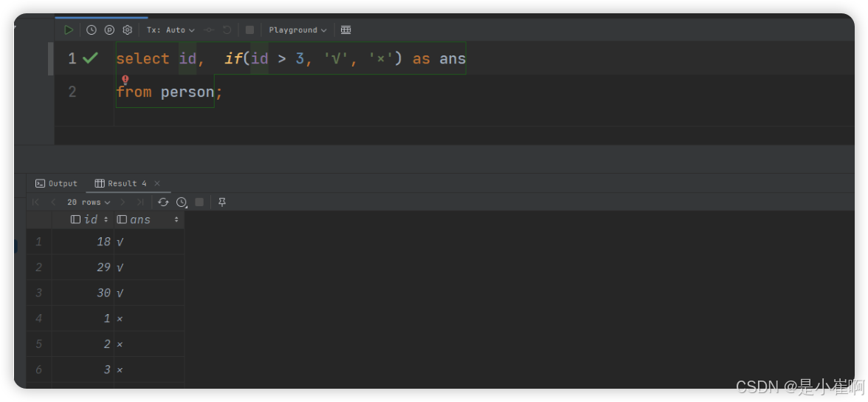Click the 'ans' column header
The width and height of the screenshot is (868, 402).
pyautogui.click(x=149, y=219)
